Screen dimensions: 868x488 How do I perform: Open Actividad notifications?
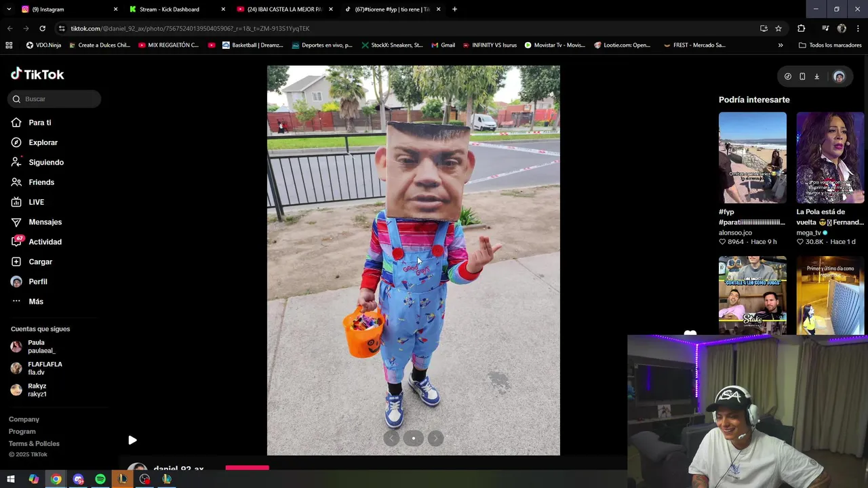(x=36, y=242)
